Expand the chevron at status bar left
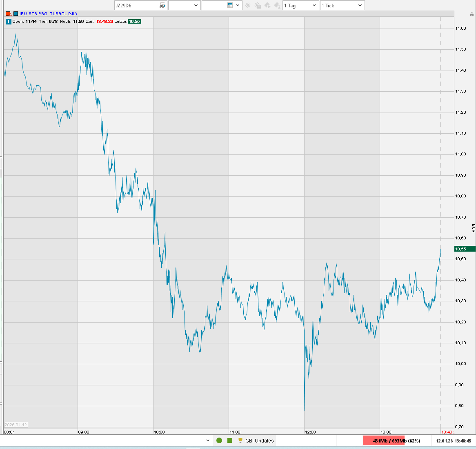 pos(208,440)
